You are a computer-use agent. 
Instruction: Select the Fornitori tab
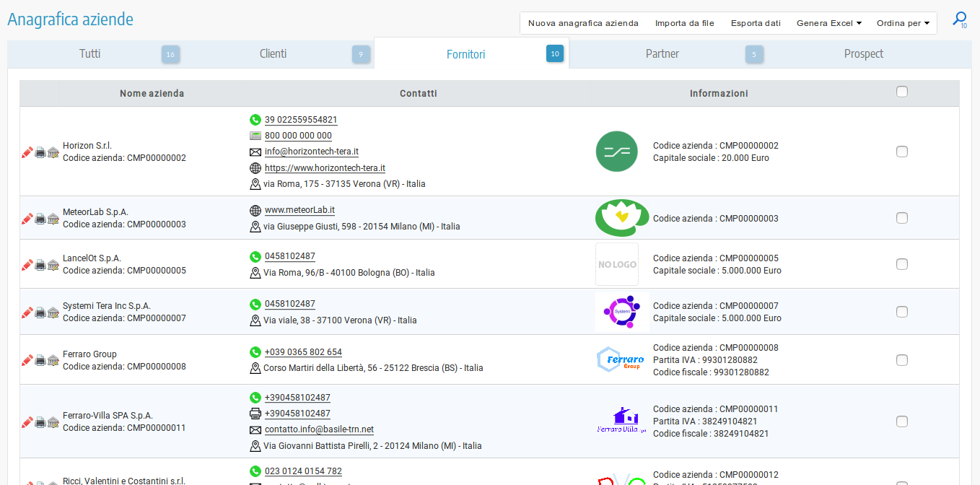tap(466, 54)
